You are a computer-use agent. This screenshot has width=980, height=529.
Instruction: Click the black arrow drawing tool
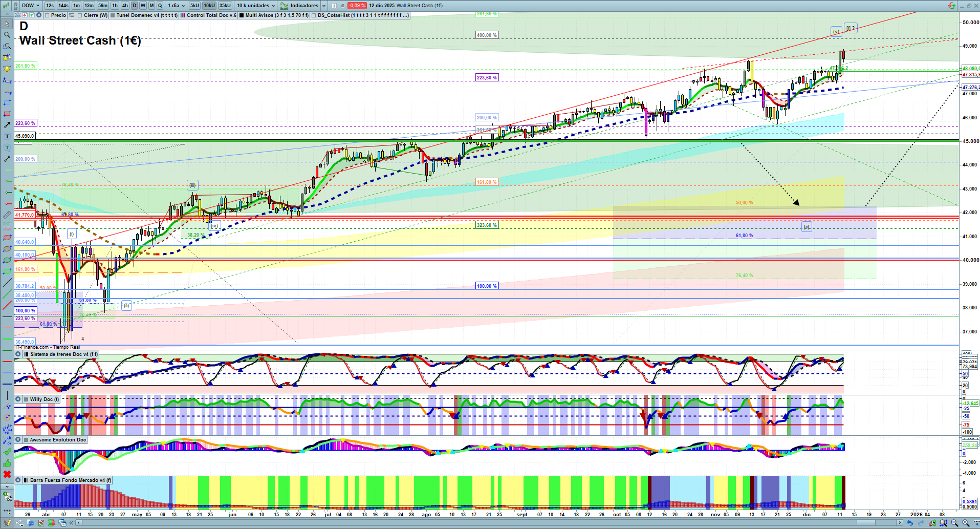coord(7,125)
